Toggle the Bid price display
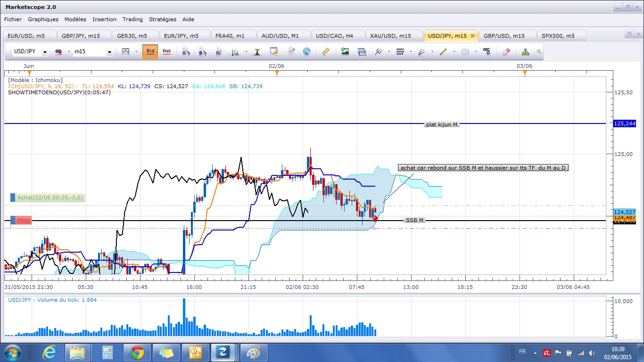 click(x=150, y=51)
